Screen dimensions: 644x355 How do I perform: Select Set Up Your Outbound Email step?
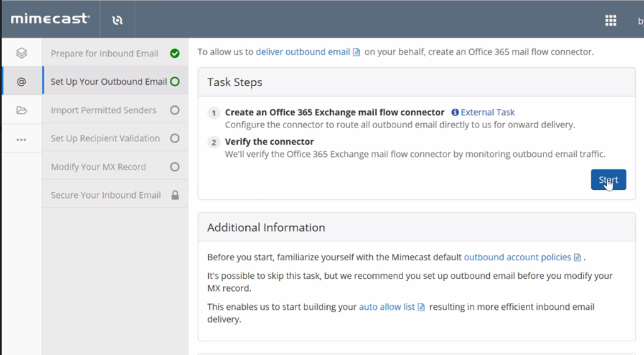[115, 82]
